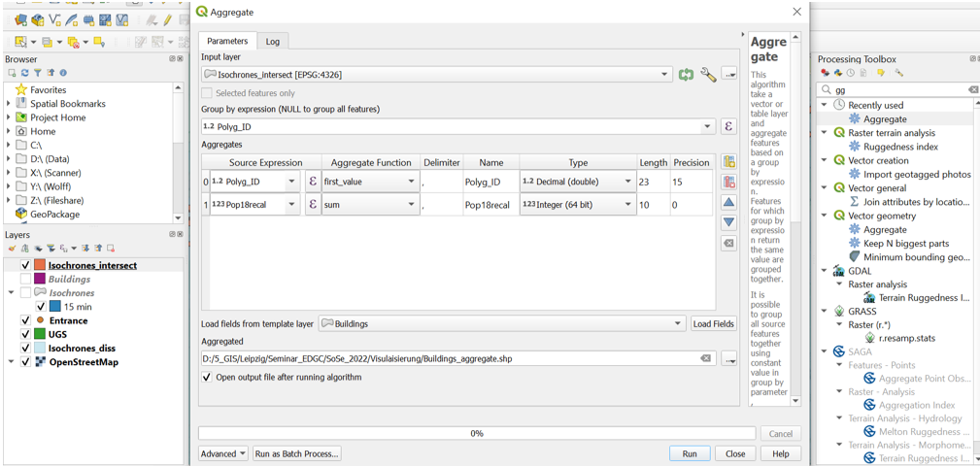980x466 pixels.
Task: Open the Input layer dropdown
Action: [664, 75]
